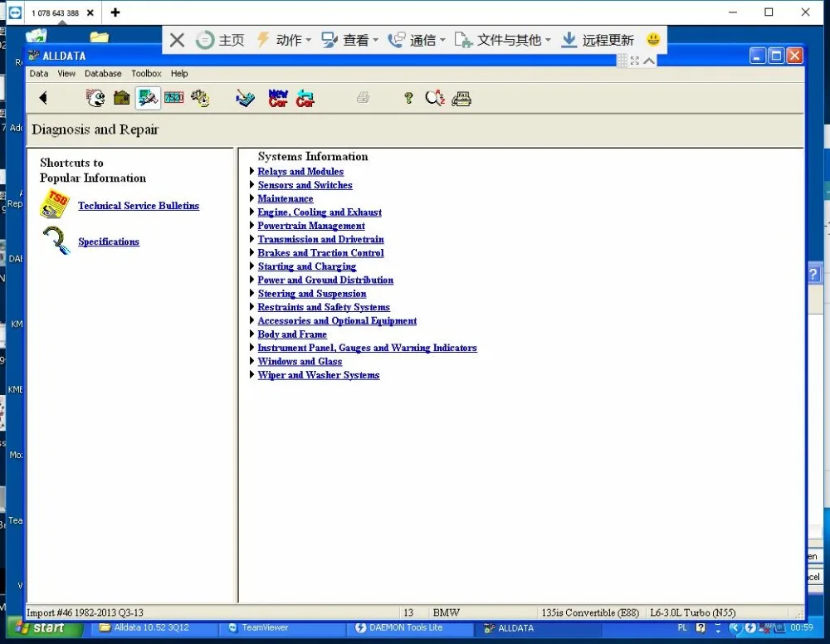Click the TeamViewer grid icon
Screen dimensions: 830x644
(x=622, y=61)
